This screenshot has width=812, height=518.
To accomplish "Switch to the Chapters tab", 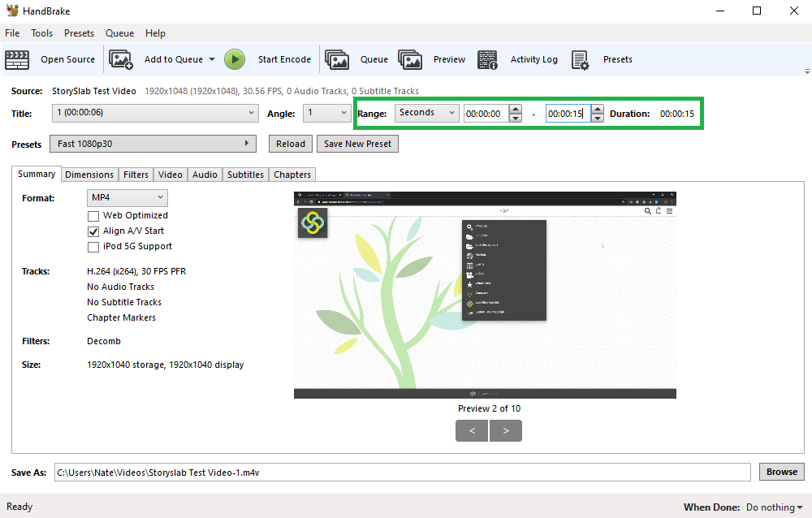I will (x=292, y=175).
